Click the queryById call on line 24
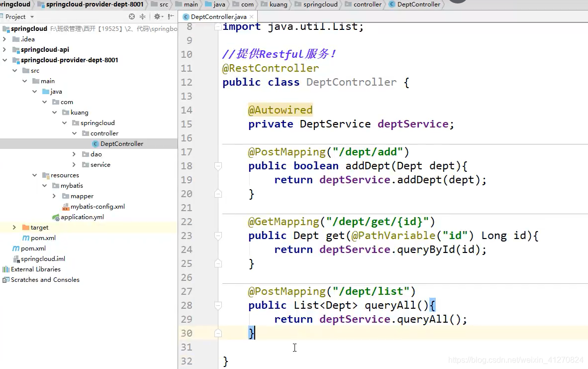 [x=426, y=249]
